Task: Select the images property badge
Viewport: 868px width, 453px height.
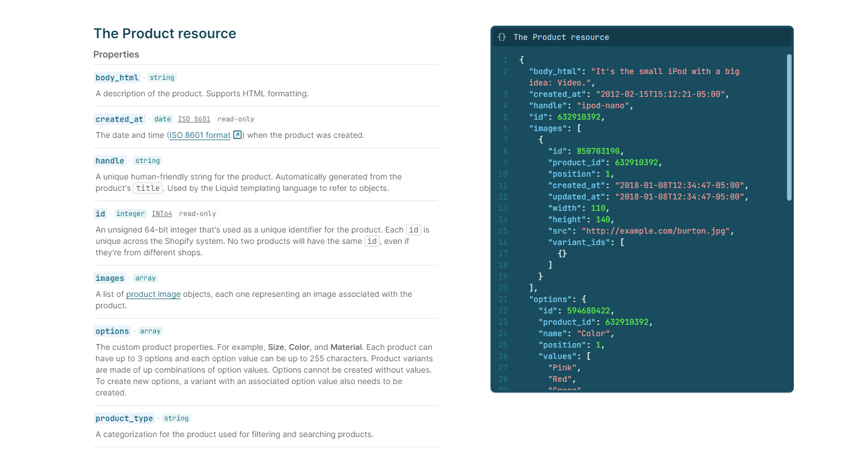Action: (x=110, y=278)
